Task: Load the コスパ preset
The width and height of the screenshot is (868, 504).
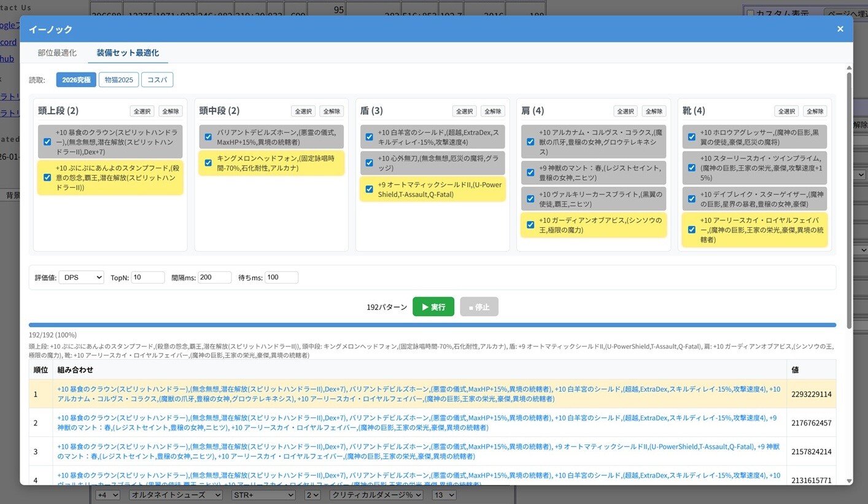Action: [x=157, y=80]
